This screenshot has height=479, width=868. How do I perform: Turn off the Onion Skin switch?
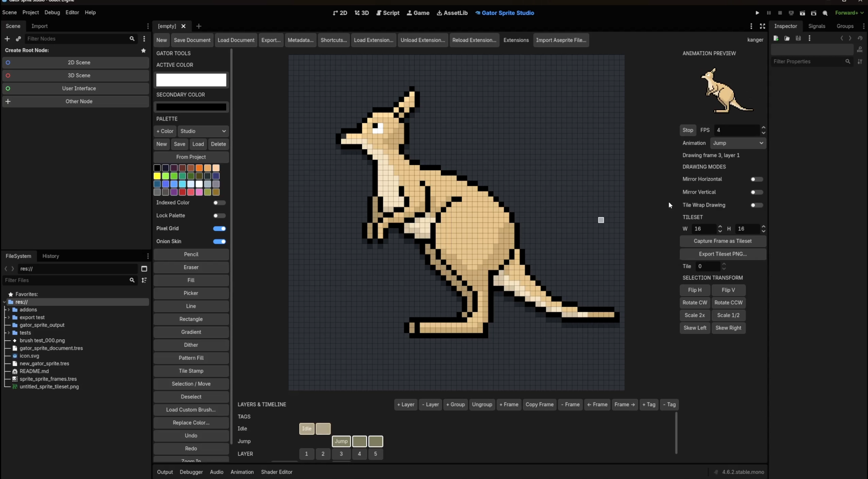click(x=219, y=241)
